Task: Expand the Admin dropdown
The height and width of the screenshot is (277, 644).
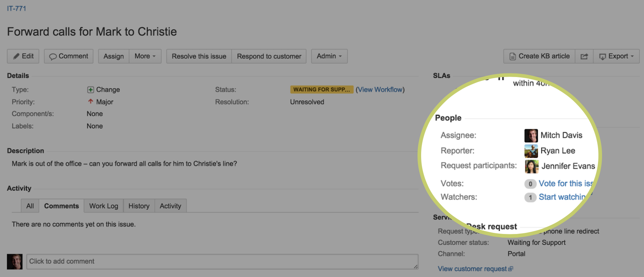Action: click(x=329, y=56)
